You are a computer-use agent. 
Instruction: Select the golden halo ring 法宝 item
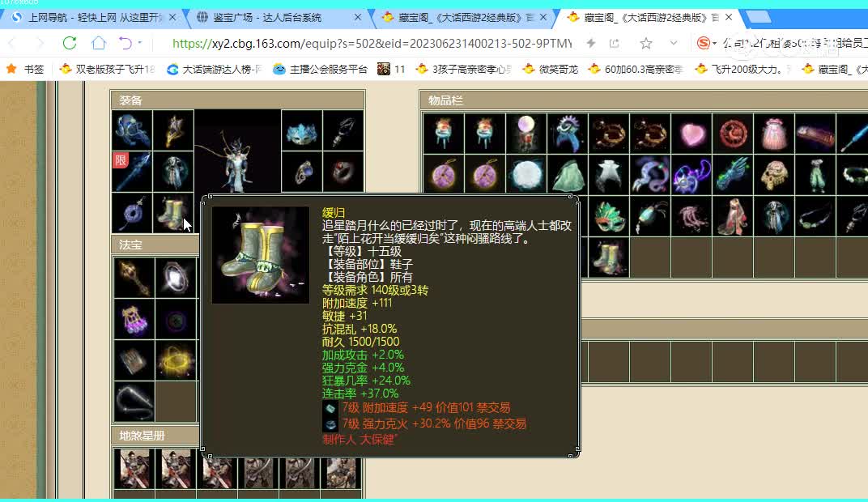pos(176,360)
